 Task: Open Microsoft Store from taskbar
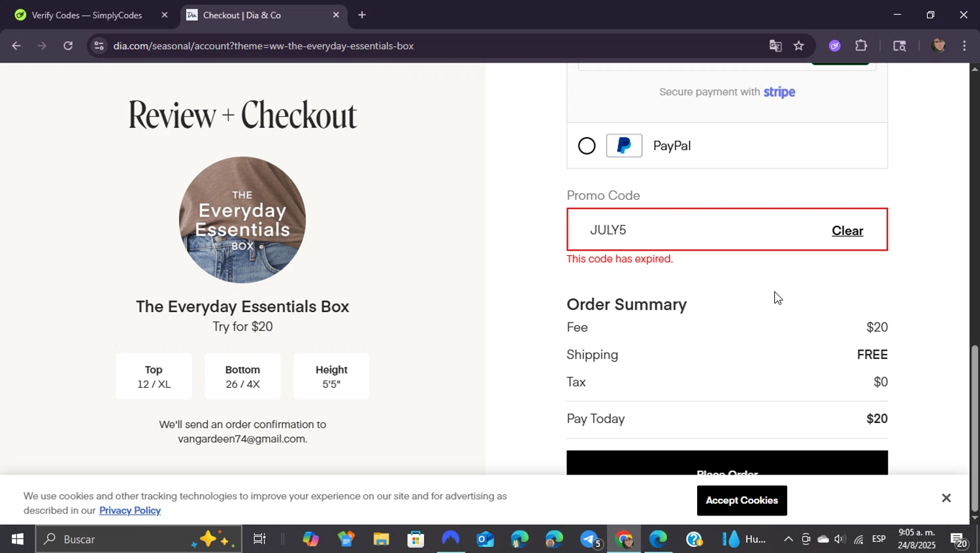[x=416, y=539]
